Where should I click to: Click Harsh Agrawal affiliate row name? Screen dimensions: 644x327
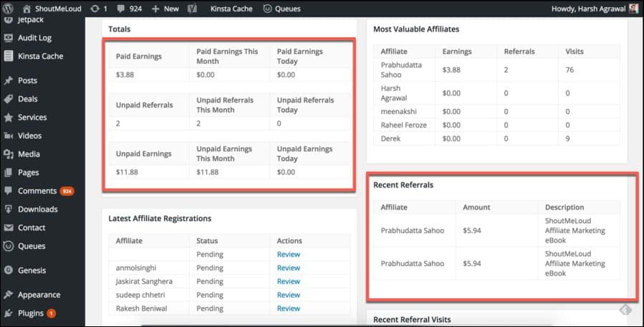(394, 93)
